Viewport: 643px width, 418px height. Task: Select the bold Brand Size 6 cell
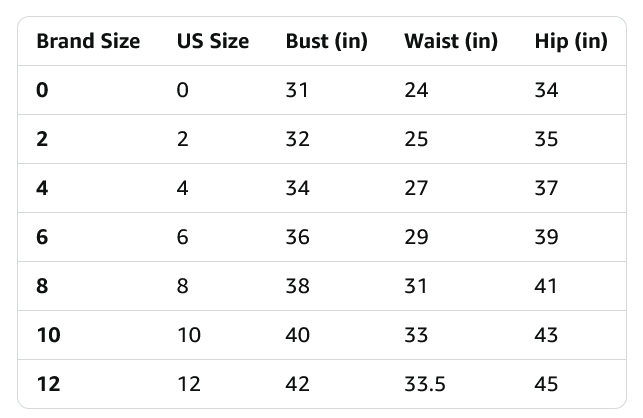42,237
